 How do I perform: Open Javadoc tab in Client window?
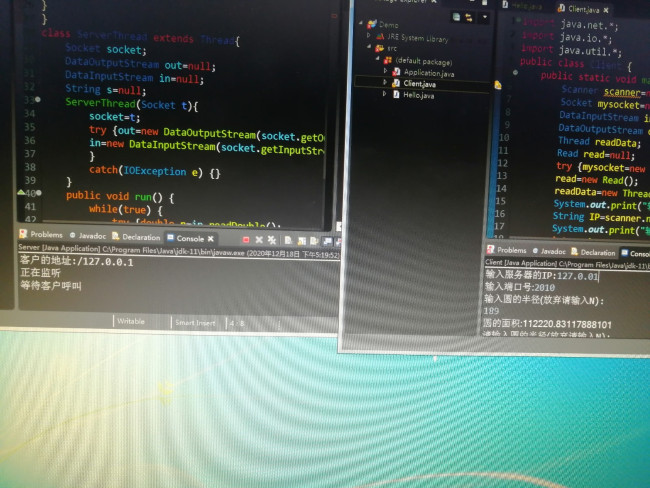tap(549, 251)
